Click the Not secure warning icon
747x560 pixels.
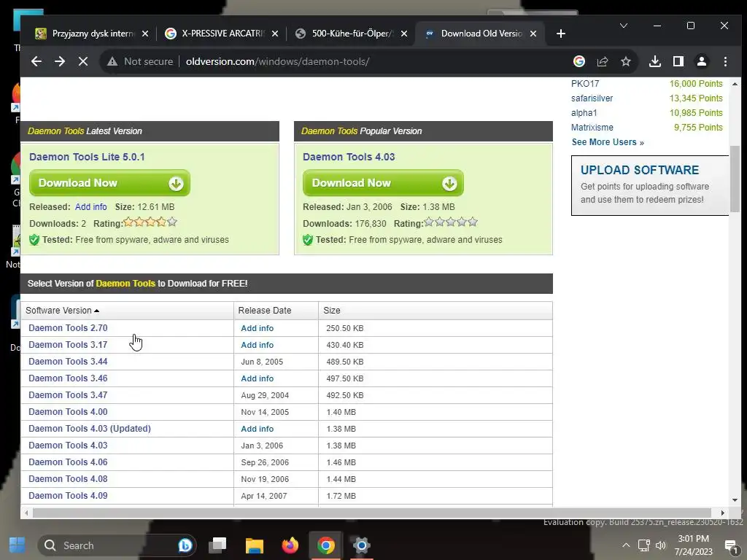tap(112, 61)
